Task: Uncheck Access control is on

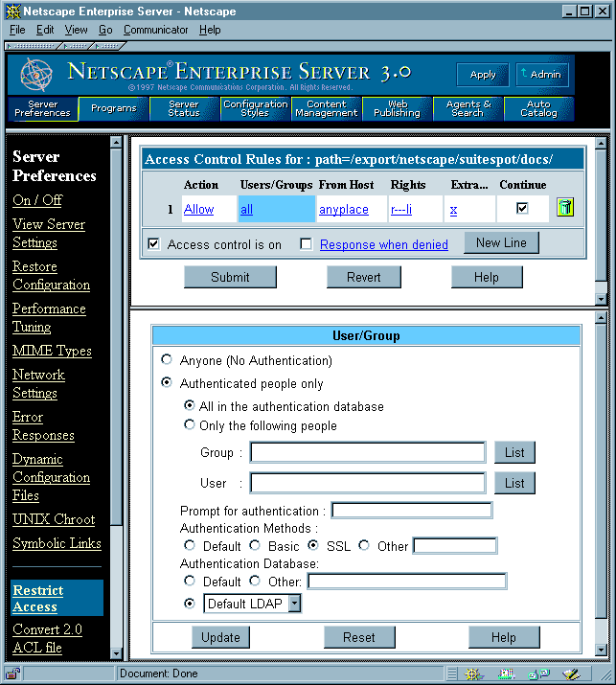Action: (154, 243)
